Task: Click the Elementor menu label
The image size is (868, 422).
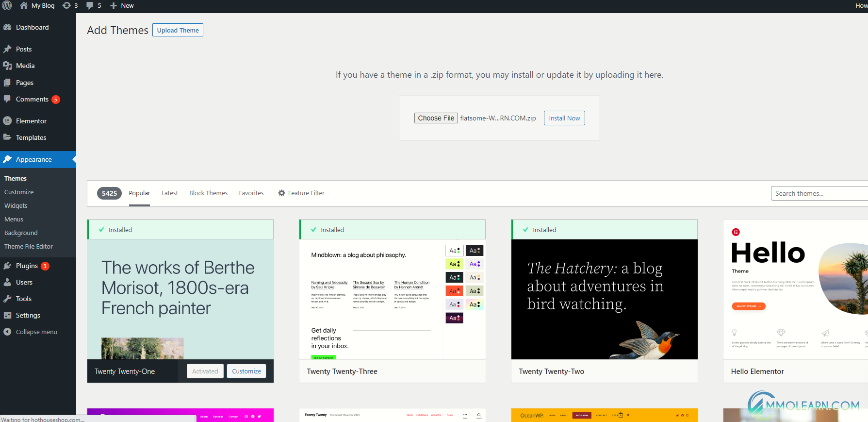Action: click(31, 121)
